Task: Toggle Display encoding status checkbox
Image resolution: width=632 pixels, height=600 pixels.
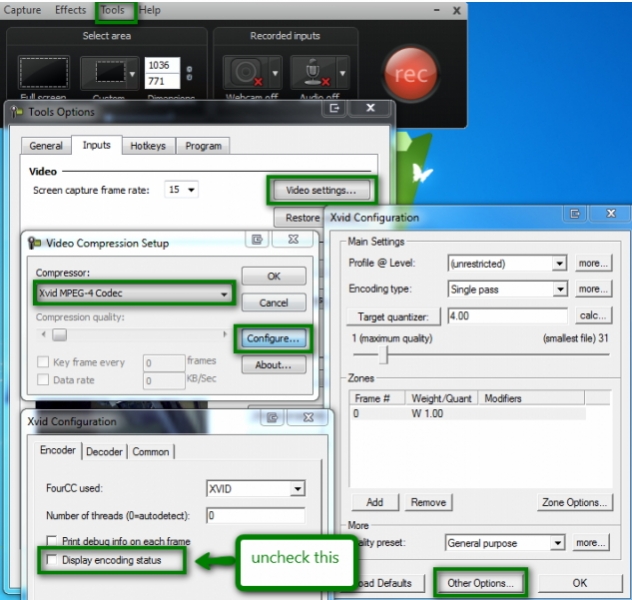Action: [x=52, y=560]
